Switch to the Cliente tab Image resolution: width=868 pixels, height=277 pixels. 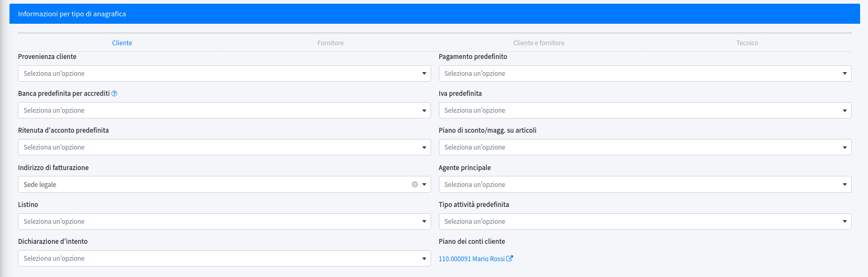122,43
